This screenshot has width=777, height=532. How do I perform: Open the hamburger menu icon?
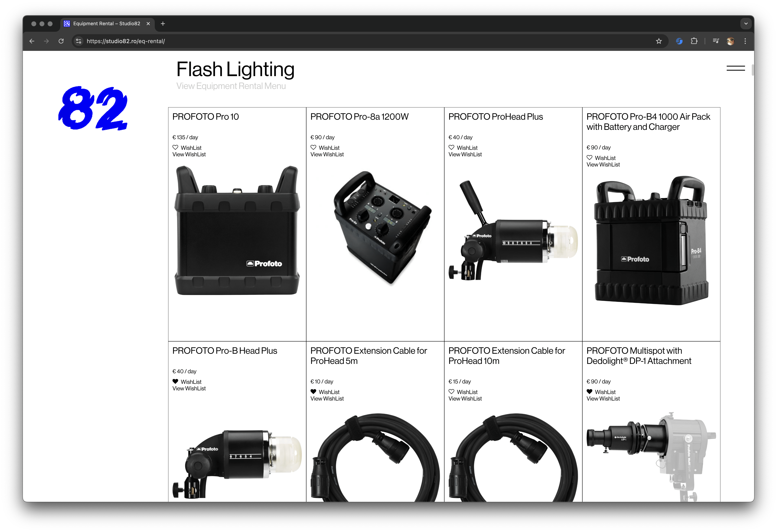[x=735, y=68]
